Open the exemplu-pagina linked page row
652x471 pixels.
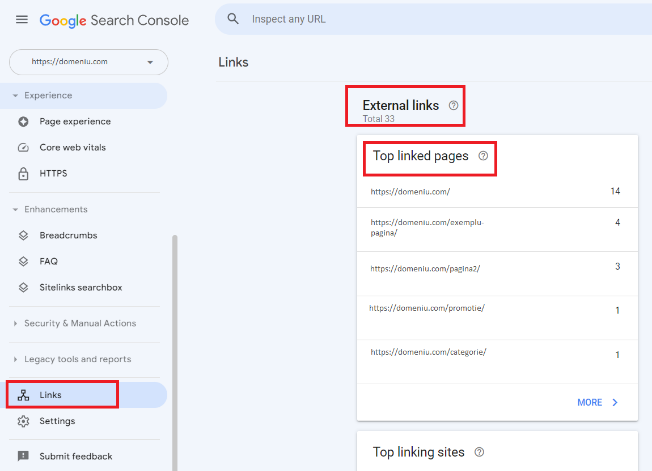[427, 227]
